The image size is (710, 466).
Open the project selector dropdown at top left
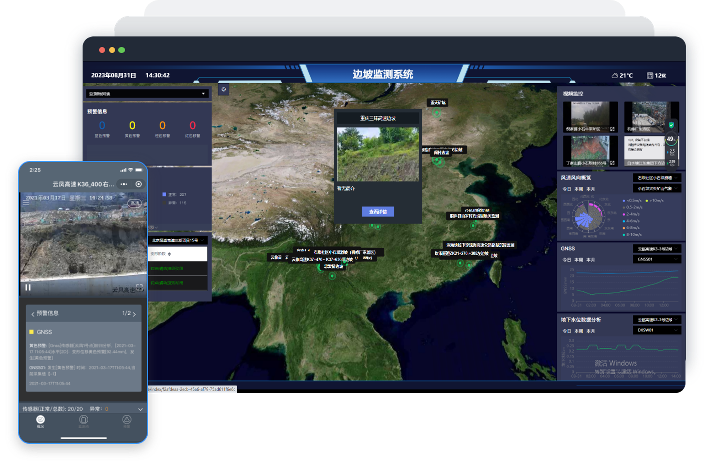(148, 94)
